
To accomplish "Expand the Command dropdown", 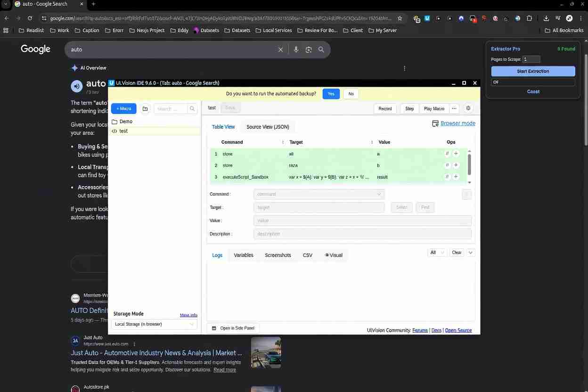I will click(379, 194).
